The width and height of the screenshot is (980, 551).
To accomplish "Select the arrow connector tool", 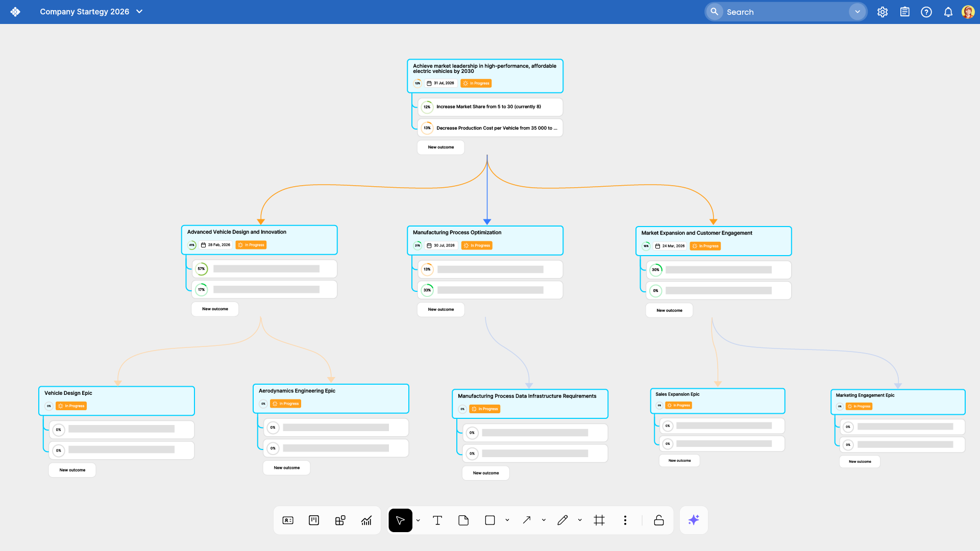I will tap(527, 520).
